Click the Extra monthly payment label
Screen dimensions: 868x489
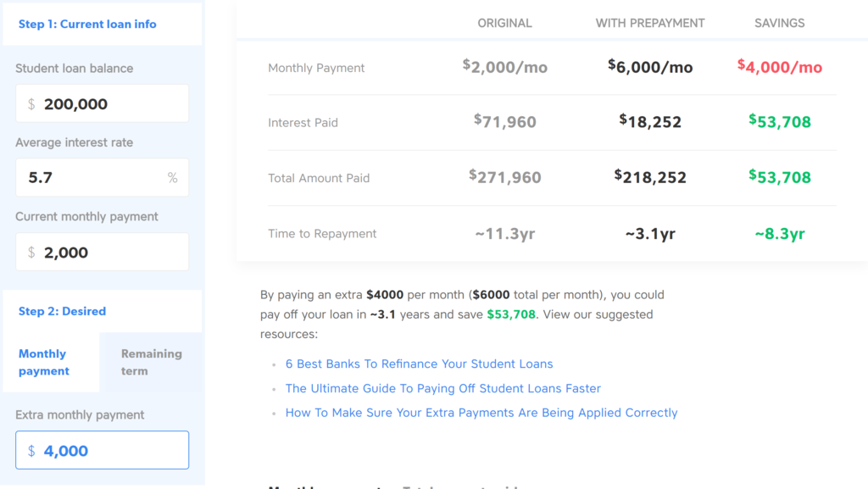80,415
